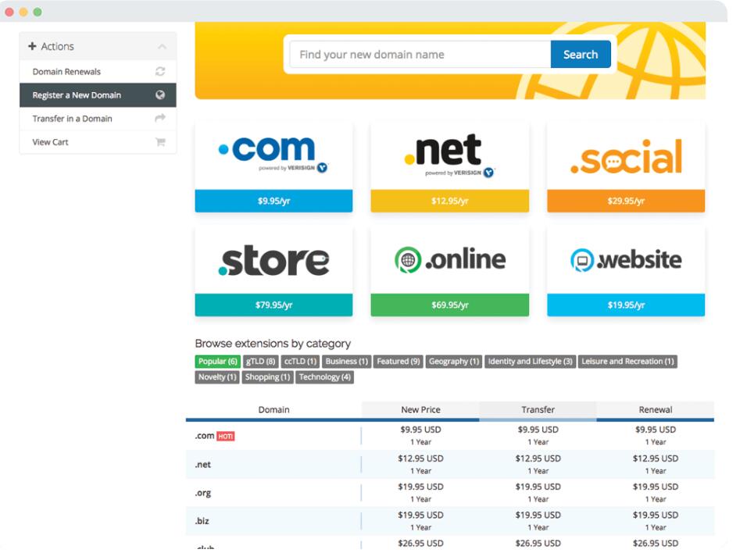Click the Browse extensions by category heading
The height and width of the screenshot is (560, 747).
pyautogui.click(x=273, y=344)
